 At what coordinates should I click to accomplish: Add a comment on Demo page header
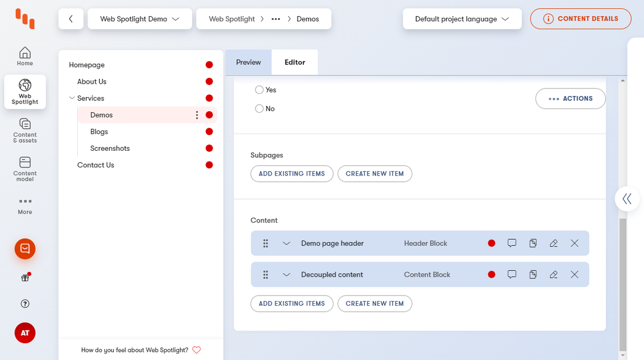coord(511,243)
